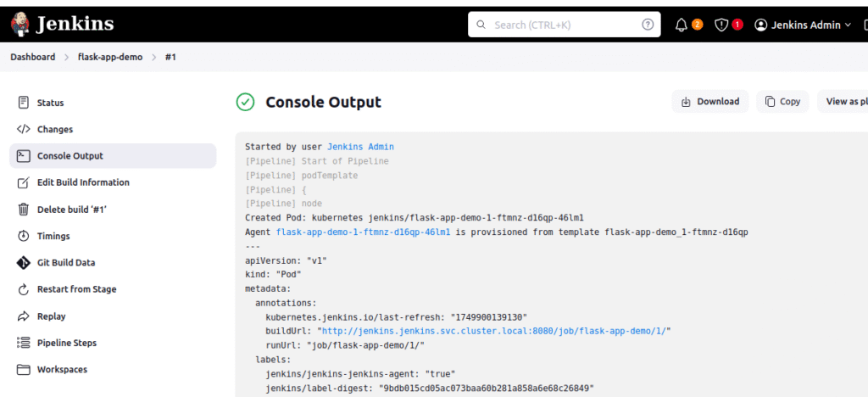Viewport: 868px width, 397px height.
Task: Click the Timings stopwatch icon
Action: (x=23, y=236)
